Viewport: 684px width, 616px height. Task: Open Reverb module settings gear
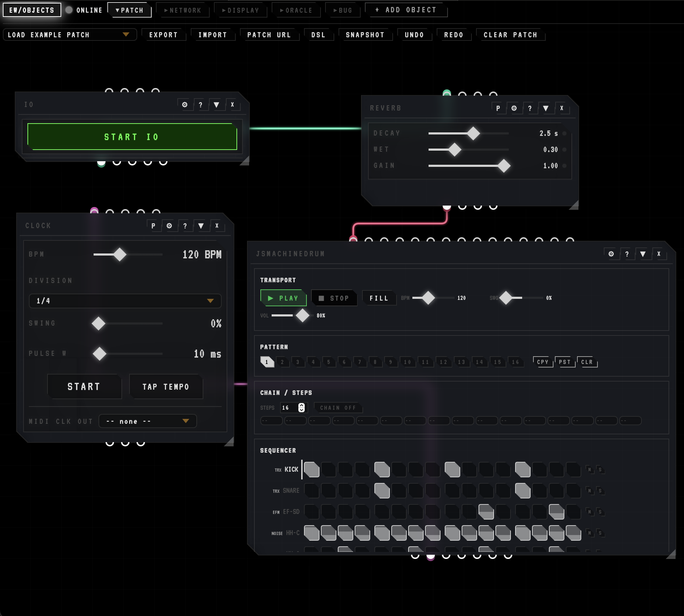tap(514, 108)
